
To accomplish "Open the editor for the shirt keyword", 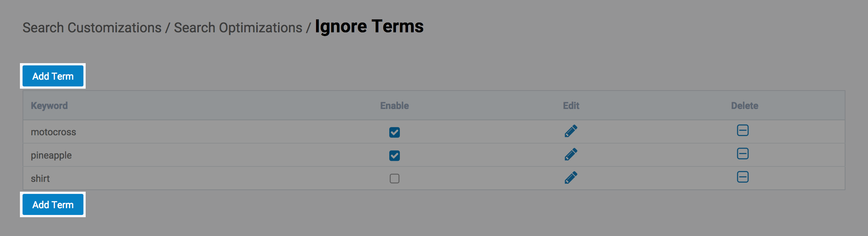I will (x=571, y=178).
